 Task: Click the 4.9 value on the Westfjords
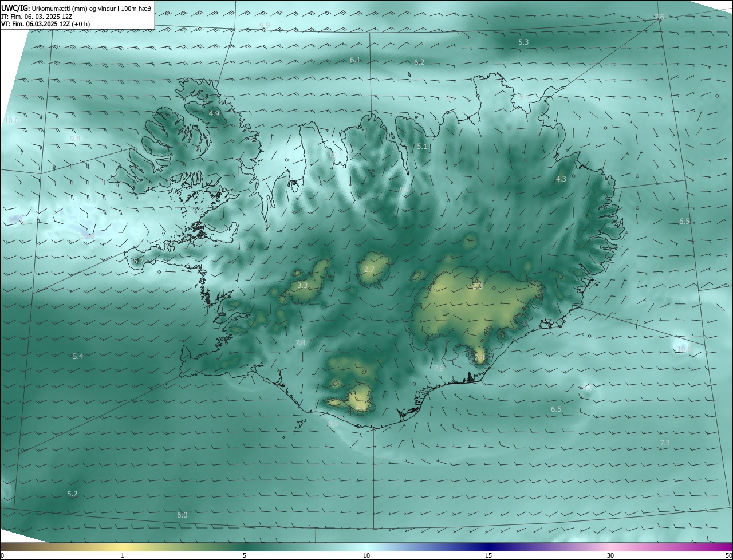pyautogui.click(x=214, y=114)
